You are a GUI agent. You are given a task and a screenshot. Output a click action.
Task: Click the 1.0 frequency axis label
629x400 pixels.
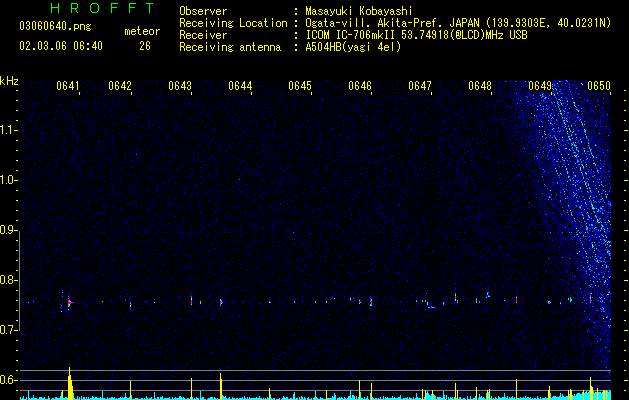coord(7,180)
